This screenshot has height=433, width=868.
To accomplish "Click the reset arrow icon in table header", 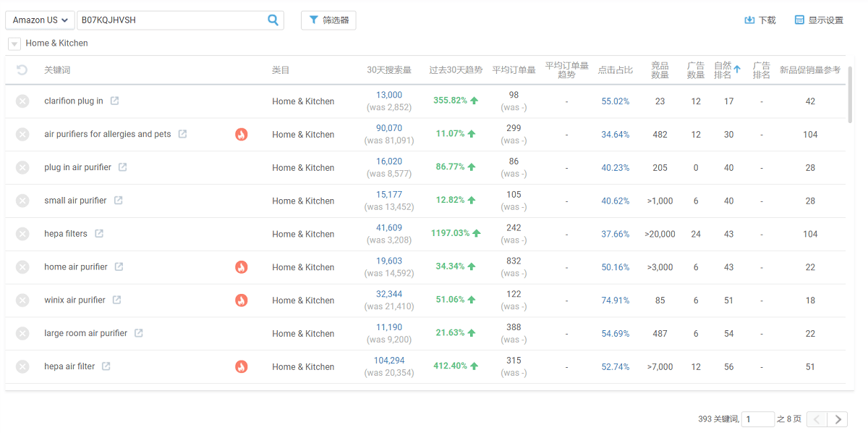I will point(22,70).
